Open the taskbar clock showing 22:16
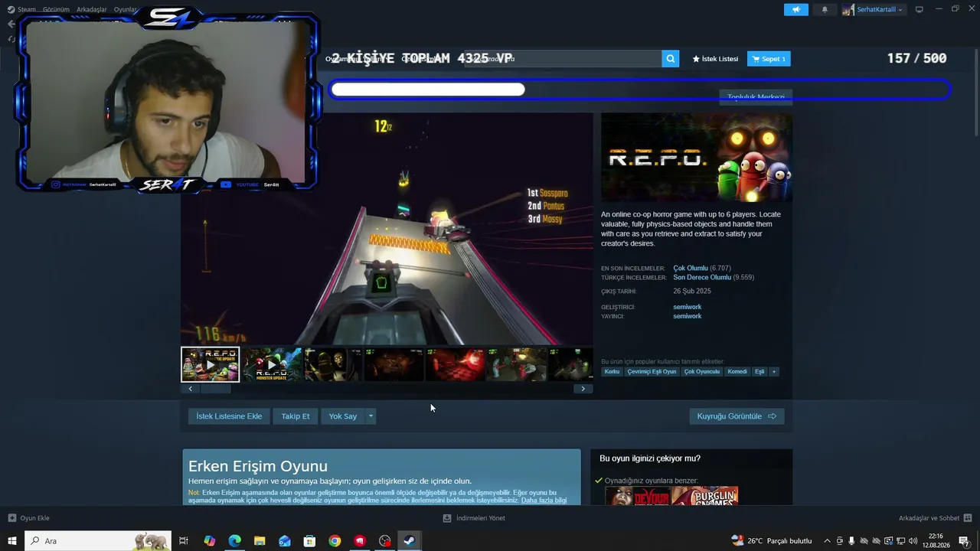 935,541
